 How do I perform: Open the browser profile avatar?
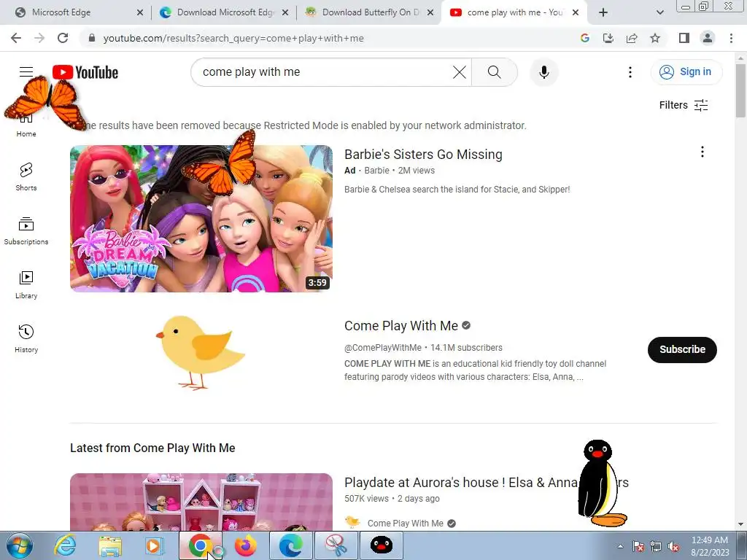(x=708, y=38)
